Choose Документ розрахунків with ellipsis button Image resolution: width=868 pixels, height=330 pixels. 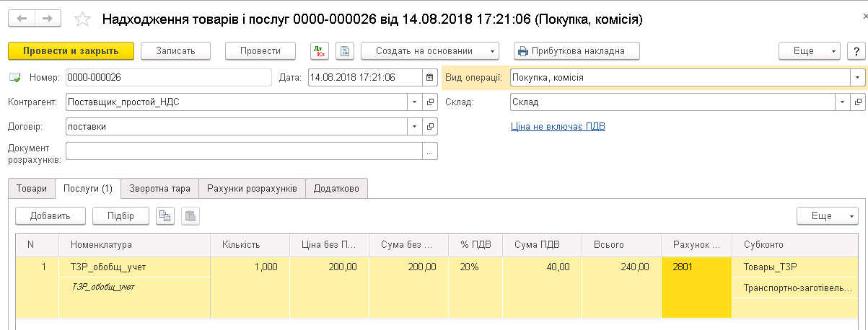[x=430, y=151]
